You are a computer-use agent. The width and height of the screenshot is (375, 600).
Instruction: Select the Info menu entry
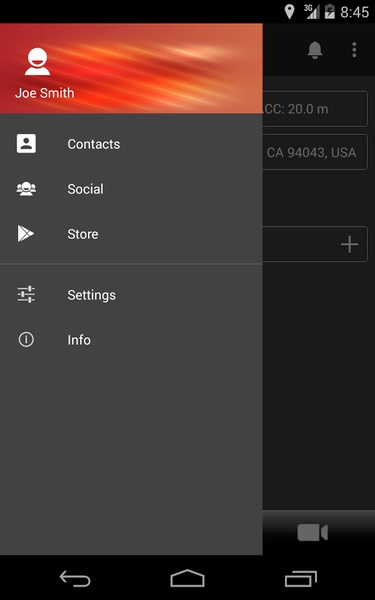(131, 340)
